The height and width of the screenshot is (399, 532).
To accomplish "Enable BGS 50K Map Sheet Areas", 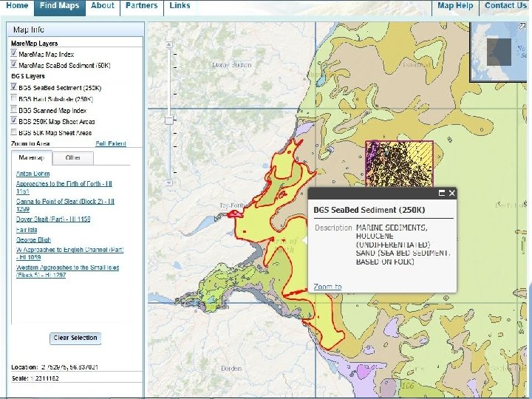I will coord(13,132).
